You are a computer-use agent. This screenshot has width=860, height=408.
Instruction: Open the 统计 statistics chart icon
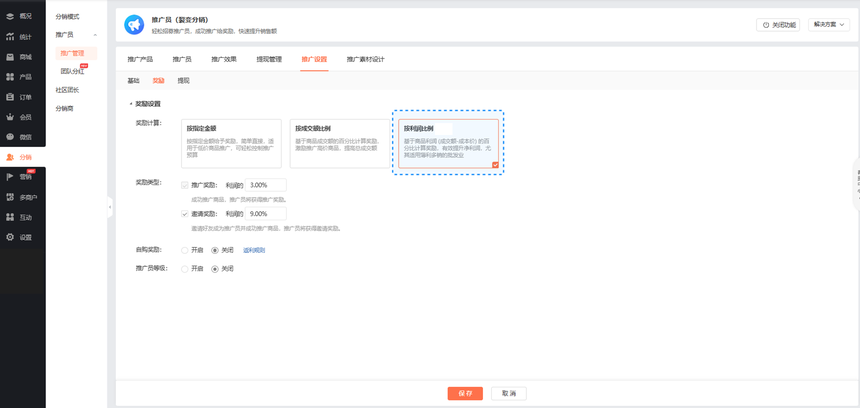point(10,37)
